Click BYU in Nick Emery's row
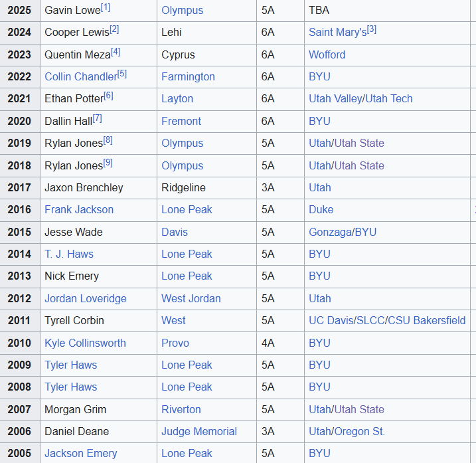This screenshot has height=463, width=476. click(x=319, y=276)
